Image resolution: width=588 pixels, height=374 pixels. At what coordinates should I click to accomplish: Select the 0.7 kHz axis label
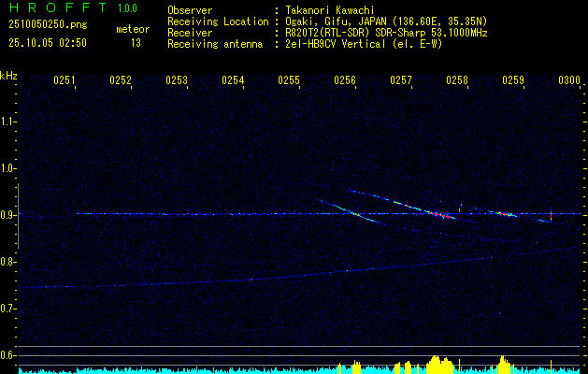[x=8, y=309]
